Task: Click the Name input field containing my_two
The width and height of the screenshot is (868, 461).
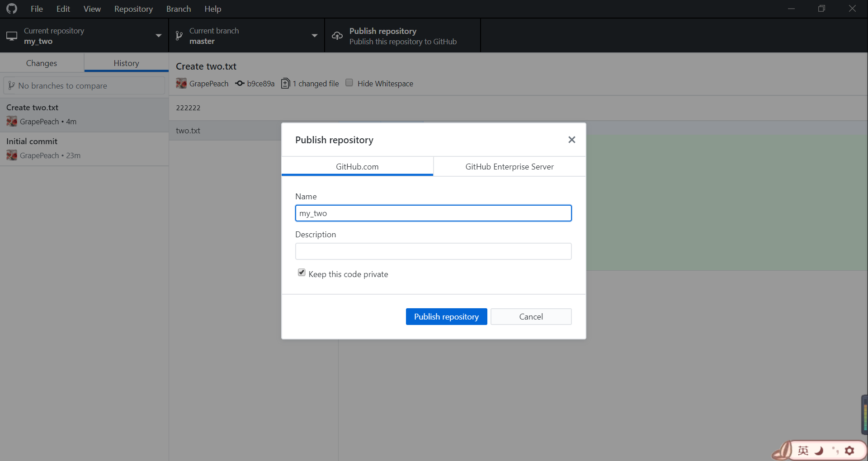Action: (433, 213)
